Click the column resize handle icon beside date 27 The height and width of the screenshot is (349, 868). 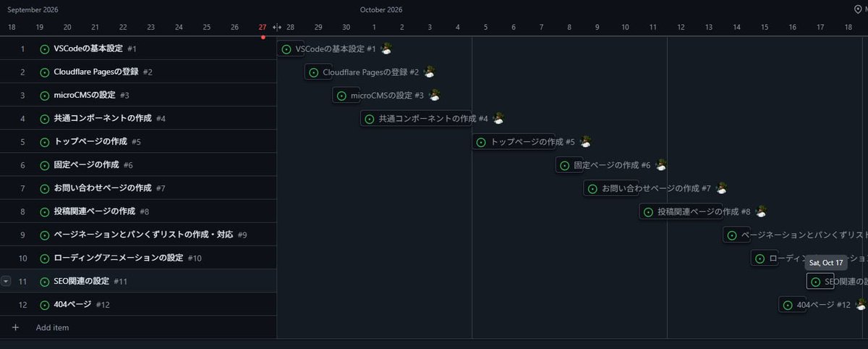click(276, 27)
